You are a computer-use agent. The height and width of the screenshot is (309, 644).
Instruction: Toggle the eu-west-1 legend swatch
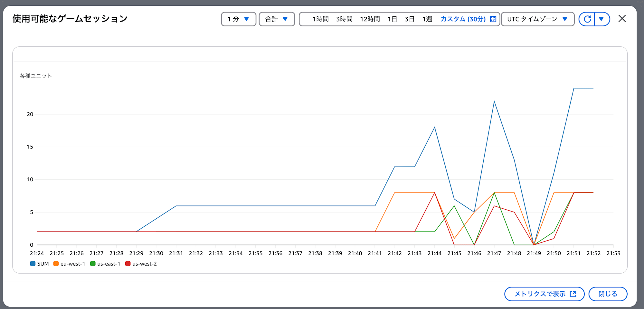[x=56, y=264]
